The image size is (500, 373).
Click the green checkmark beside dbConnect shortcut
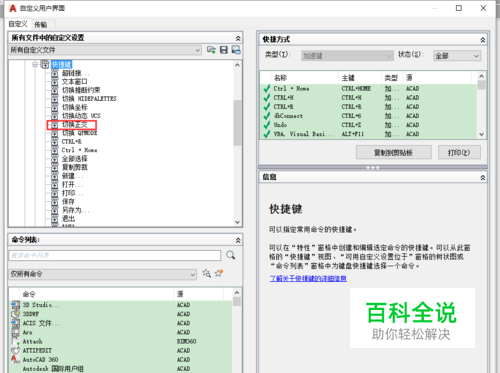[x=267, y=116]
